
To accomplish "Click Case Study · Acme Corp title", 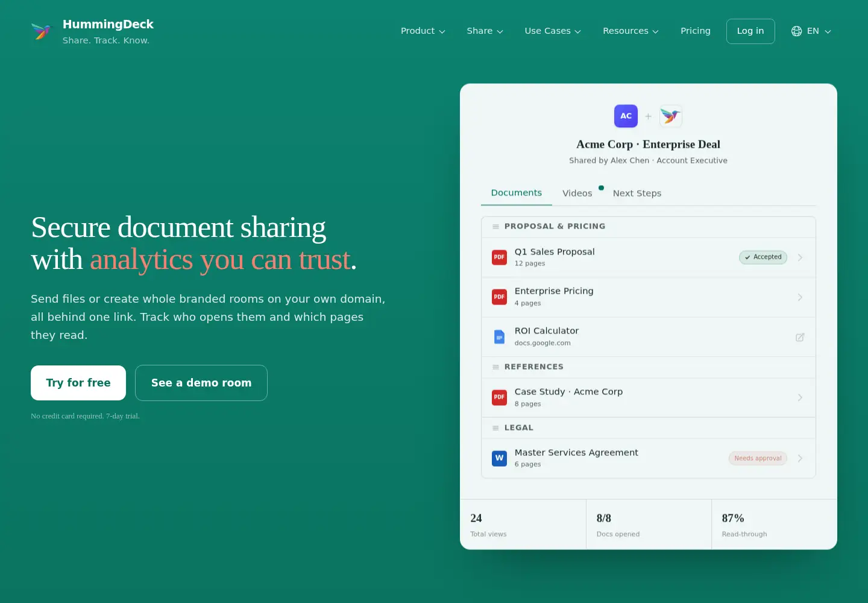I will click(568, 391).
